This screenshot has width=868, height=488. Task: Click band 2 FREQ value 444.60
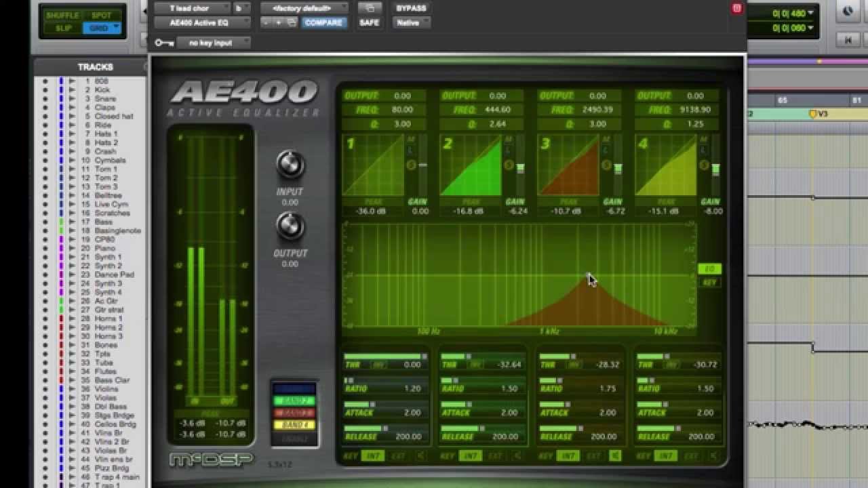[498, 109]
